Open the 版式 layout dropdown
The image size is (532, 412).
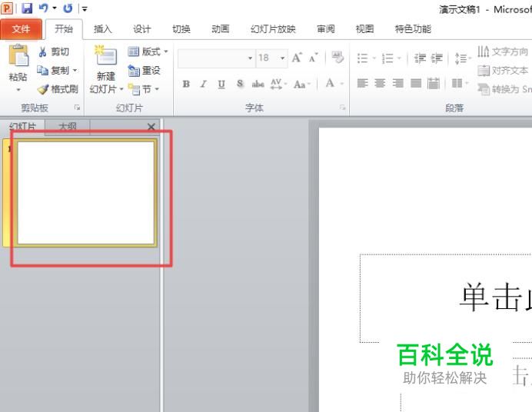point(148,51)
